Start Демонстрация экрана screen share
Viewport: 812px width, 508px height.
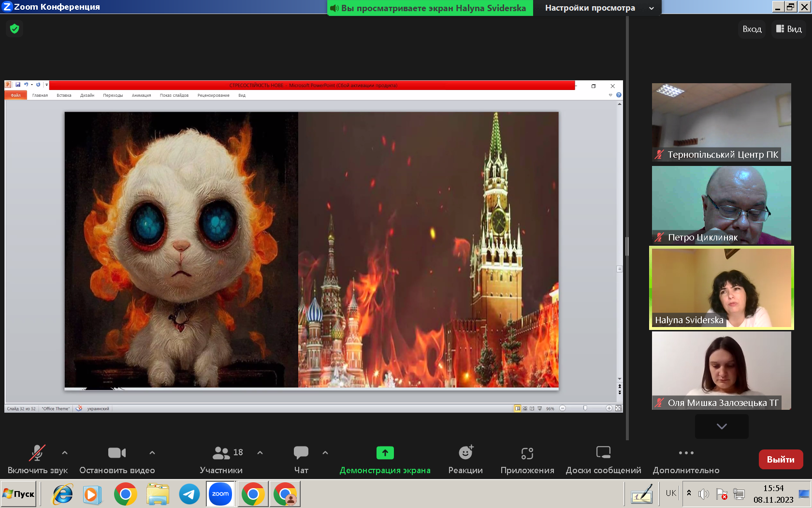tap(385, 460)
